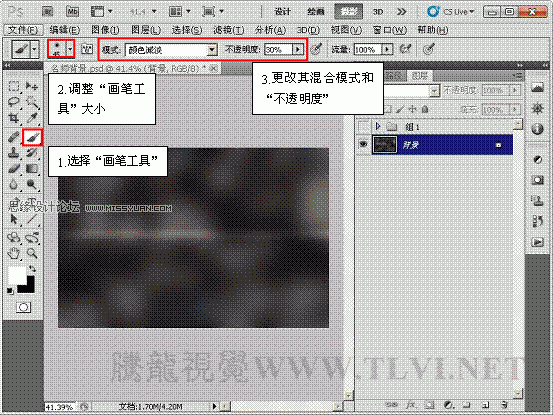Viewport: 553px width, 415px height.
Task: Open the Info panel icon
Action: tap(537, 129)
